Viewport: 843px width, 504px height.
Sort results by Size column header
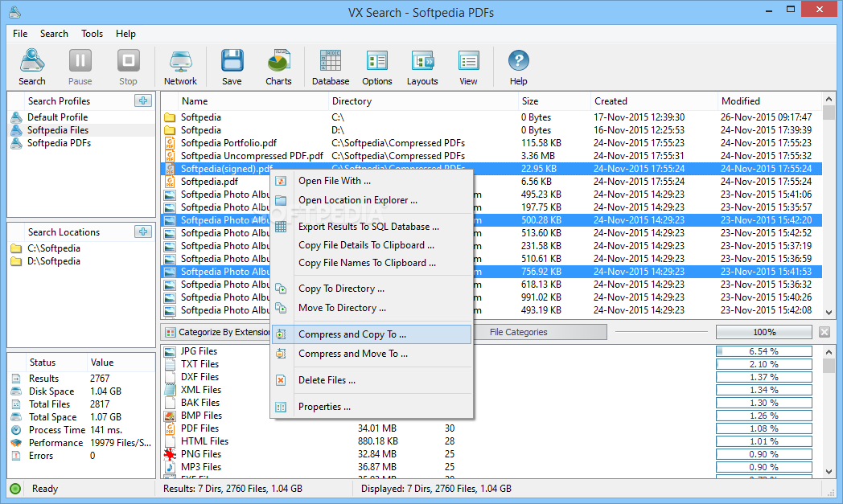553,101
